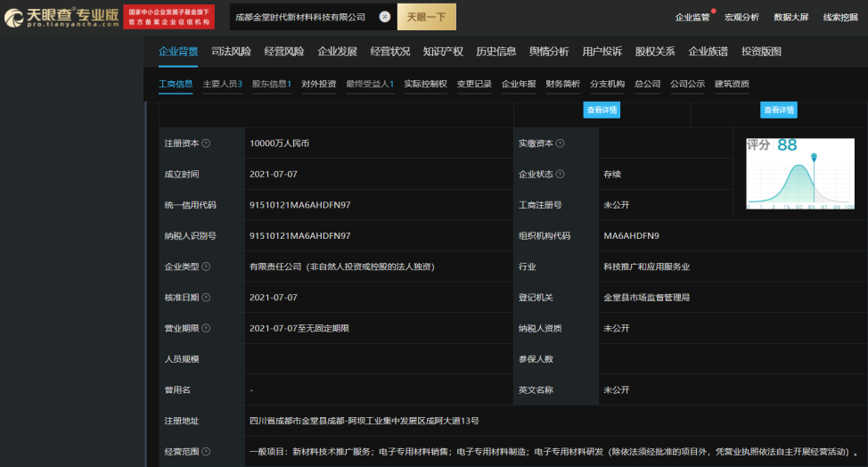Click the 有限责任公司 enterprise type value
The height and width of the screenshot is (467, 868).
pyautogui.click(x=342, y=266)
